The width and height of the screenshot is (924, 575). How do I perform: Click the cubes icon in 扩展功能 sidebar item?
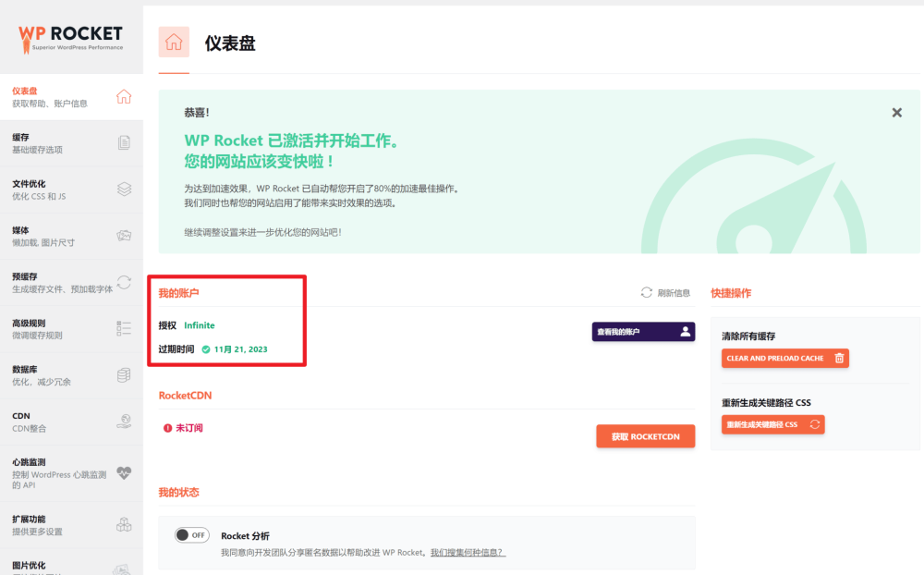click(124, 524)
